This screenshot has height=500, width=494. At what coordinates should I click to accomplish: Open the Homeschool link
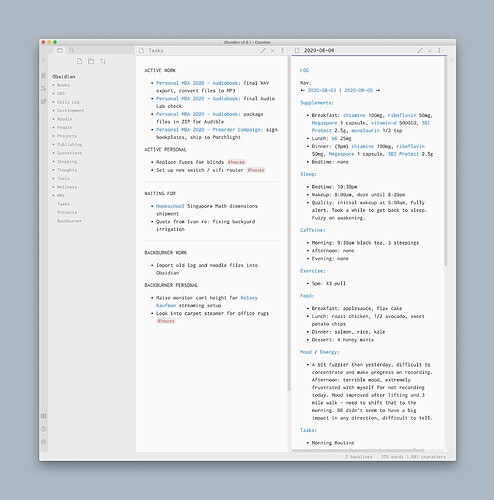(170, 206)
